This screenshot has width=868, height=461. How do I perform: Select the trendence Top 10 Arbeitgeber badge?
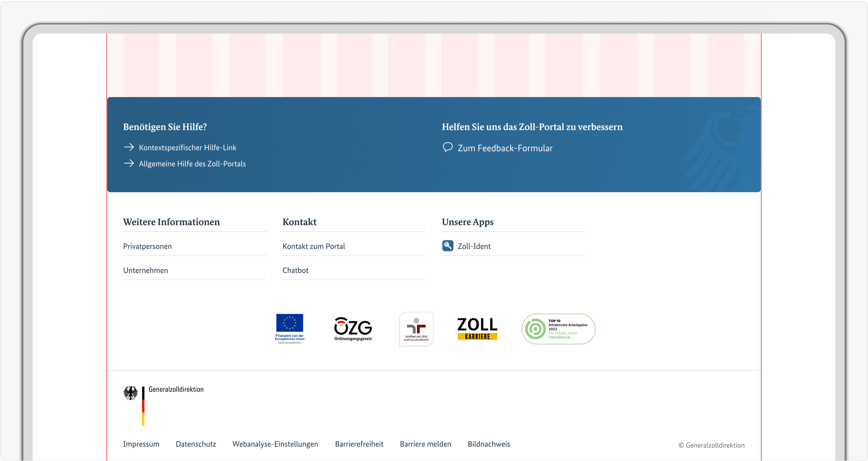coord(558,328)
